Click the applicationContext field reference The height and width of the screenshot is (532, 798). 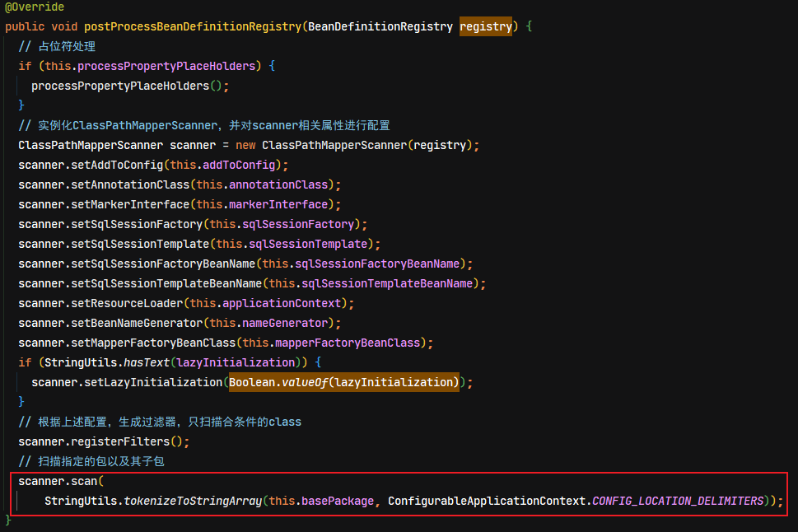(282, 303)
